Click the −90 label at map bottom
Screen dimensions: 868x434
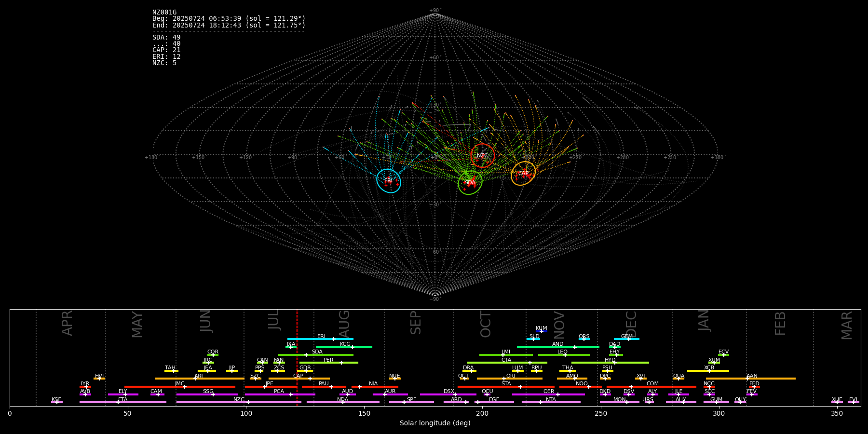(x=434, y=299)
